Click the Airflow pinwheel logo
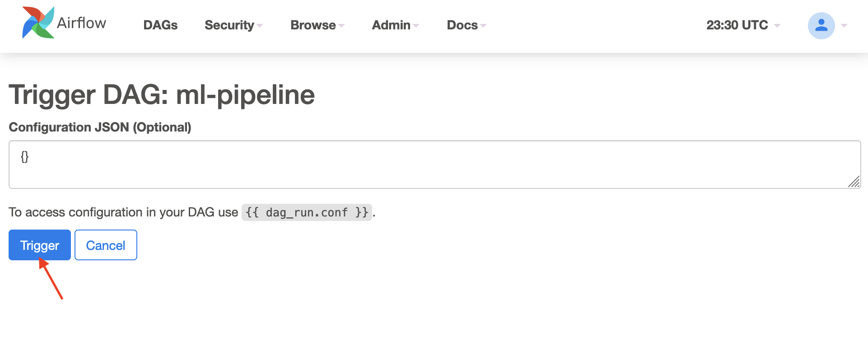Screen dimensions: 868x357 [38, 23]
